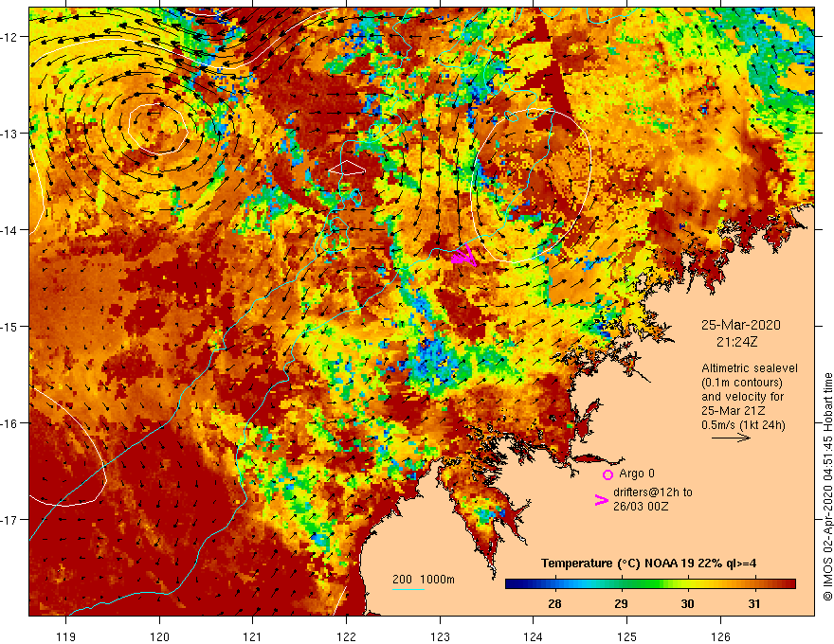Viewport: 834px width, 644px height.
Task: Click the magenta drifter arrow legend symbol
Action: [602, 500]
